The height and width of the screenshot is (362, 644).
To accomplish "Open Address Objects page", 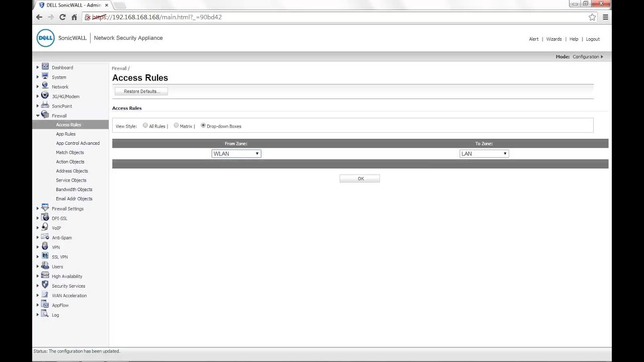I will [72, 171].
